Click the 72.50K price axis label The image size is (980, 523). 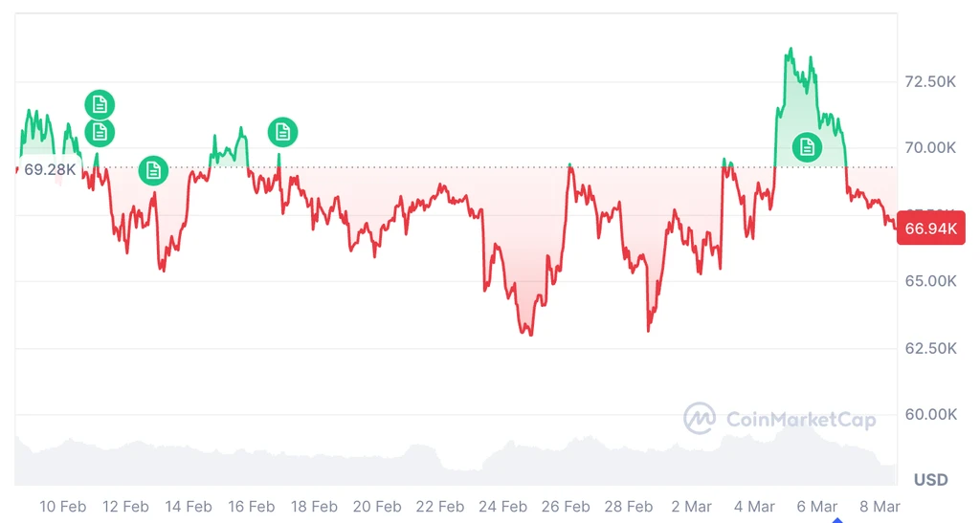(x=930, y=82)
